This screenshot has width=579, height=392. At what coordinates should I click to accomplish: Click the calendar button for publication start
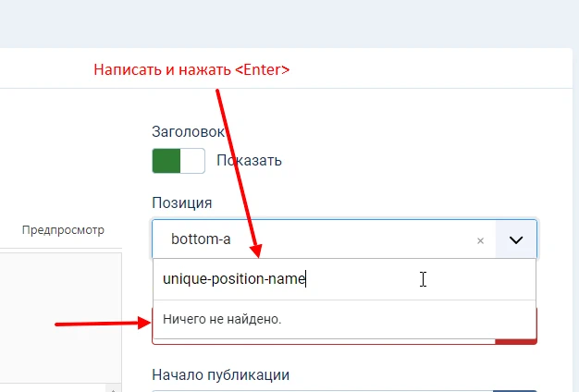pos(515,389)
